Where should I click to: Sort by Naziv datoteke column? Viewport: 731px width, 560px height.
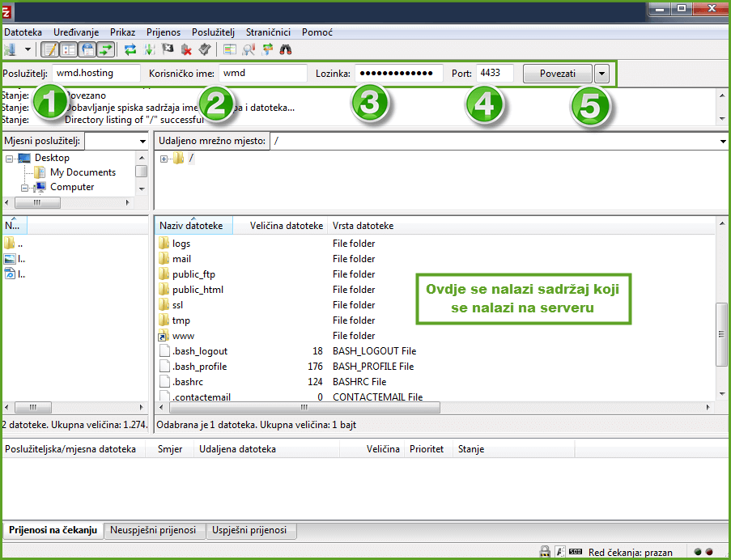coord(193,226)
